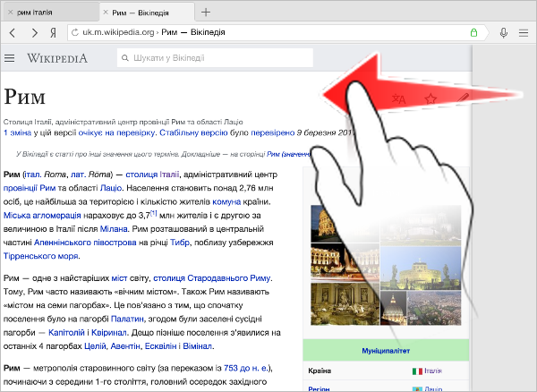Open a new tab with plus button
537x392 pixels.
click(x=206, y=13)
